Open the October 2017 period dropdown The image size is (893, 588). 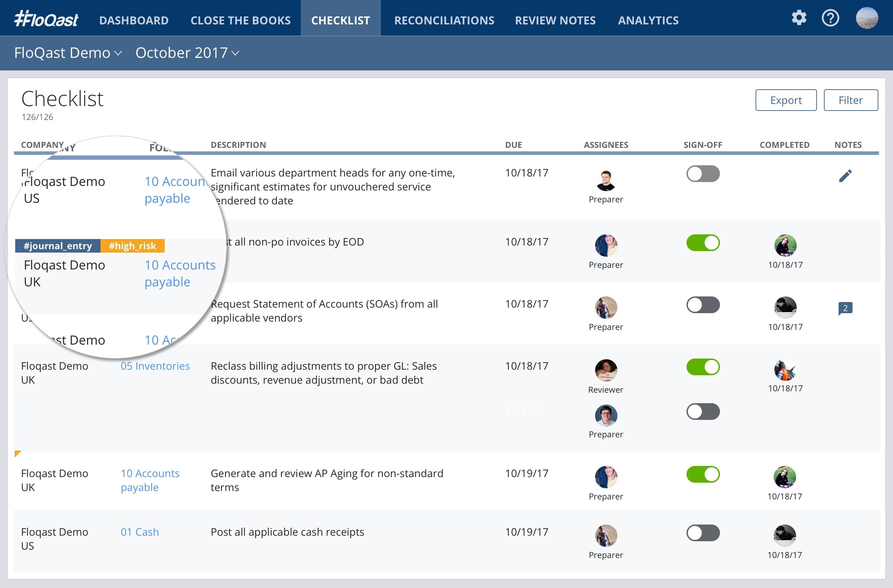[187, 53]
